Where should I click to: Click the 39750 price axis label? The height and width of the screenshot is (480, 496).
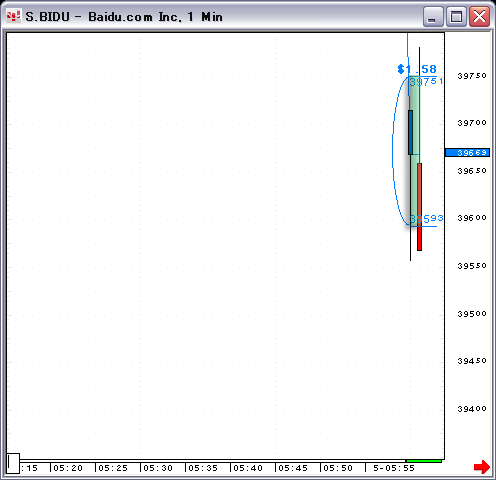tap(472, 76)
